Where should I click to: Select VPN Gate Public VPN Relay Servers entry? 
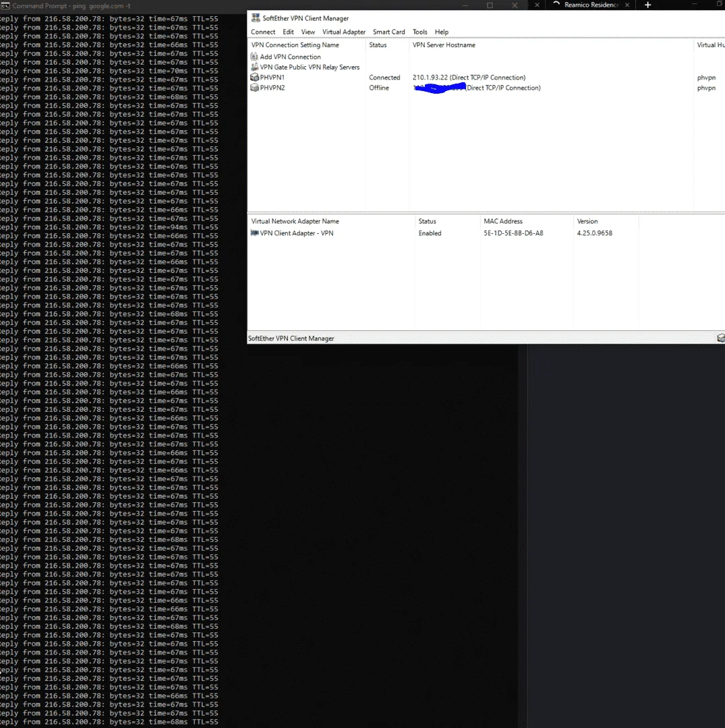pyautogui.click(x=310, y=67)
